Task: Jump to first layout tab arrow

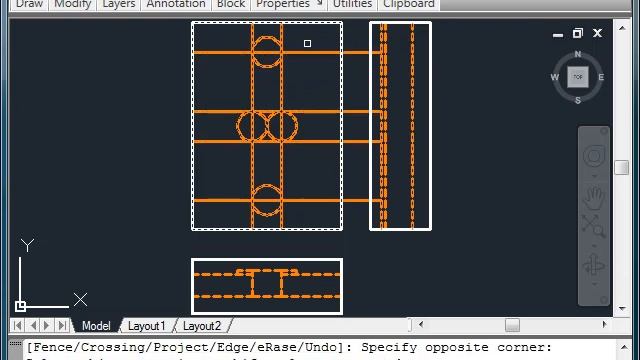Action: (18, 326)
